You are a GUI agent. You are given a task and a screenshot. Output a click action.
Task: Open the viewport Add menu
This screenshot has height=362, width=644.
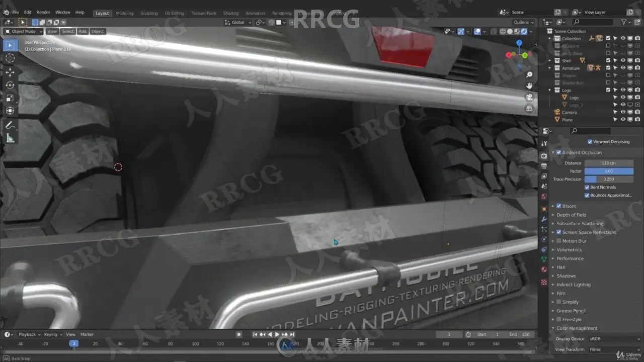tap(83, 31)
